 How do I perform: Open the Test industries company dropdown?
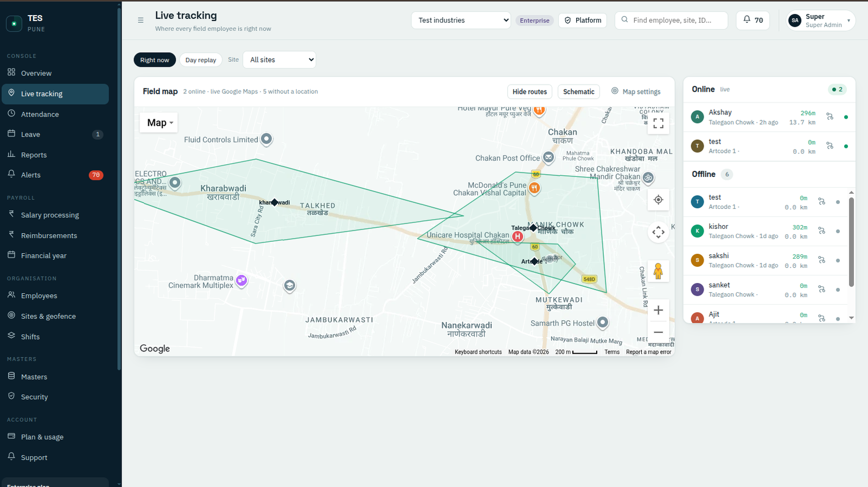(x=461, y=20)
